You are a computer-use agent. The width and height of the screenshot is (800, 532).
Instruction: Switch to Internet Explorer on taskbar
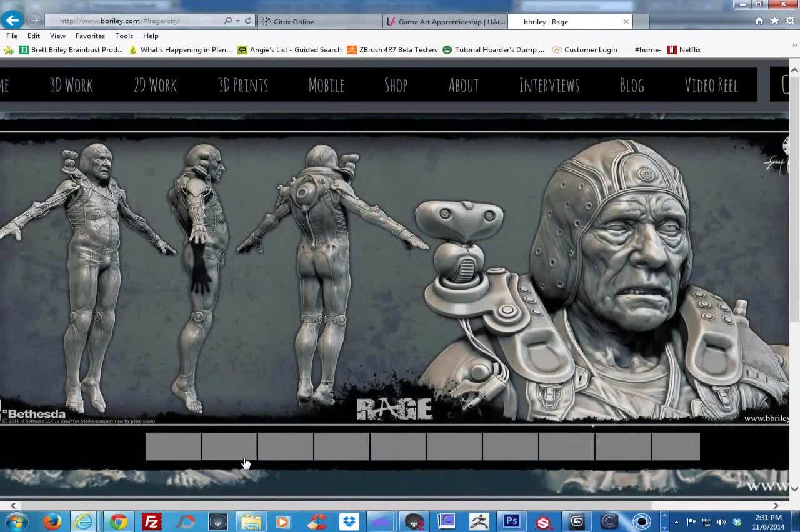pyautogui.click(x=84, y=521)
